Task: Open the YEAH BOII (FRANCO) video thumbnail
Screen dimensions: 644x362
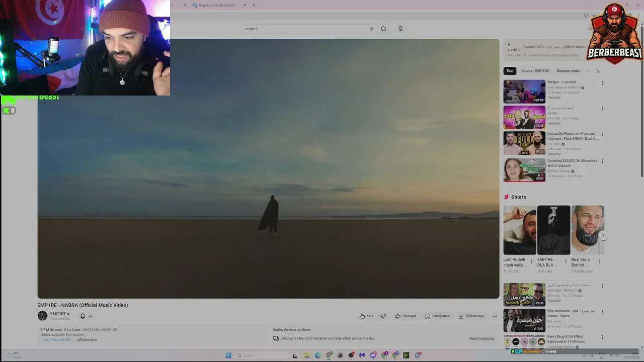Action: [524, 295]
